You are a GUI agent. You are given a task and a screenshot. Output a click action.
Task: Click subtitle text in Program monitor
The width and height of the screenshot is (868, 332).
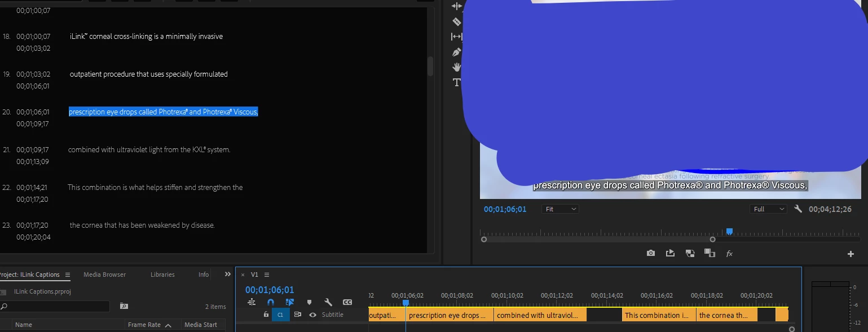[x=671, y=185]
